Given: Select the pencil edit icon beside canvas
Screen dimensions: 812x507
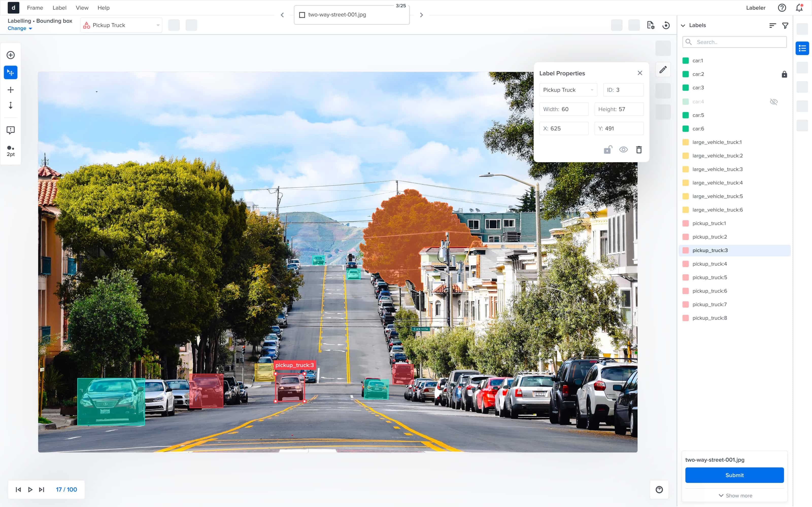Looking at the screenshot, I should pyautogui.click(x=663, y=69).
